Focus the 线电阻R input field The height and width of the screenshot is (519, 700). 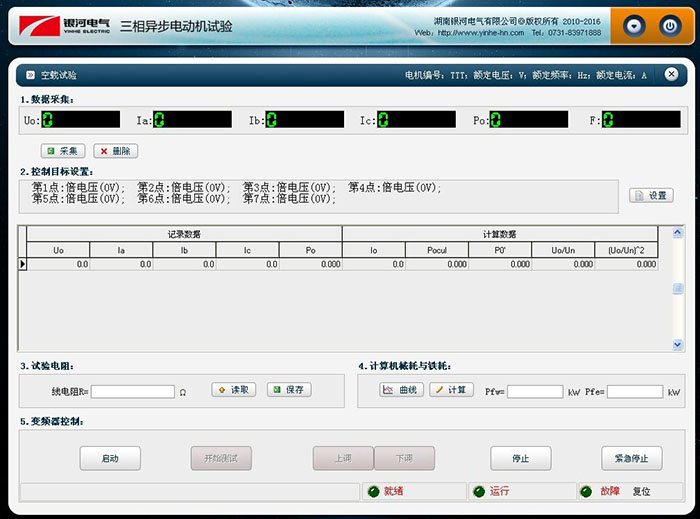[132, 392]
